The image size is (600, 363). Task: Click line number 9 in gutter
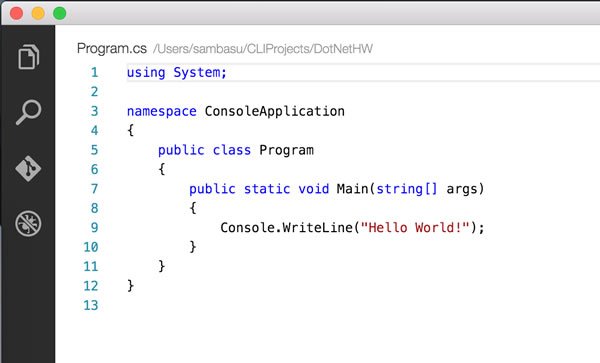(x=95, y=228)
